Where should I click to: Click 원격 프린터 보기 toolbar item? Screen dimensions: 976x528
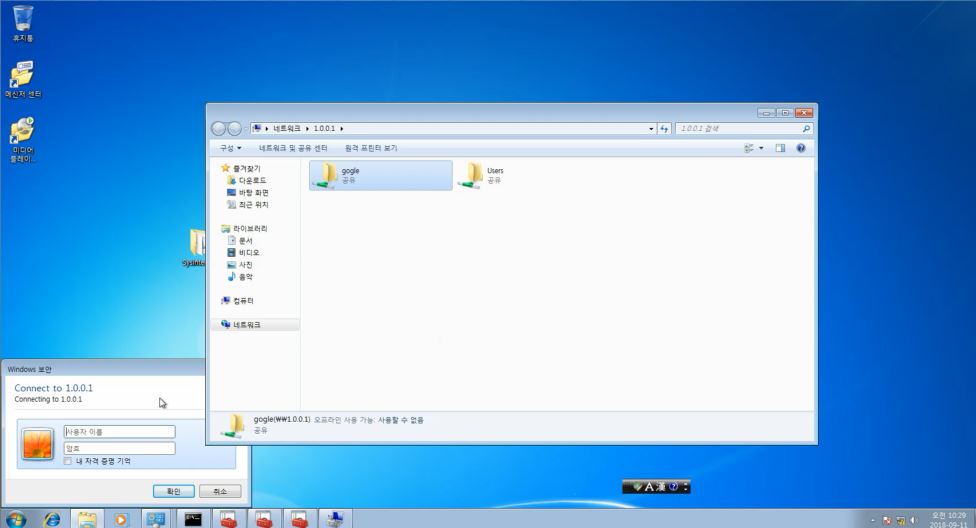coord(371,148)
